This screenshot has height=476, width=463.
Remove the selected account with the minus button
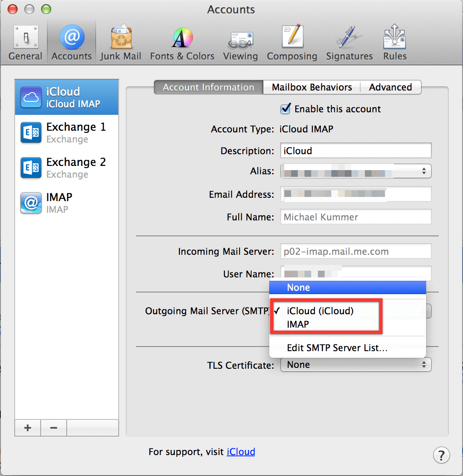point(53,428)
